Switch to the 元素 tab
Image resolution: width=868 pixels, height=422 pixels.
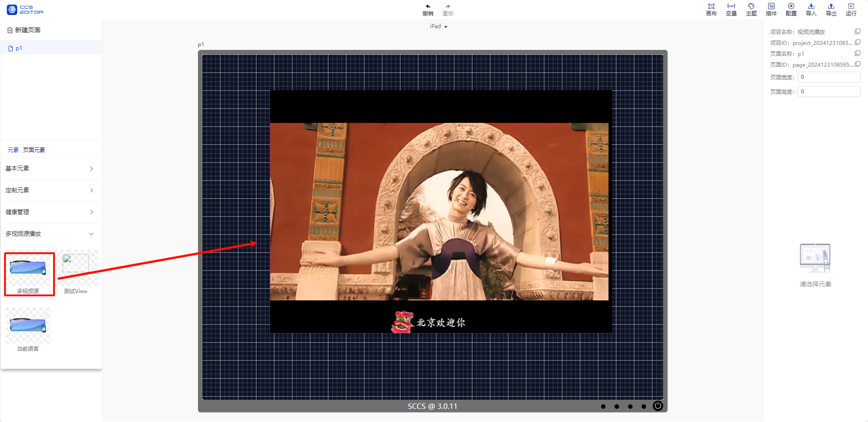13,150
